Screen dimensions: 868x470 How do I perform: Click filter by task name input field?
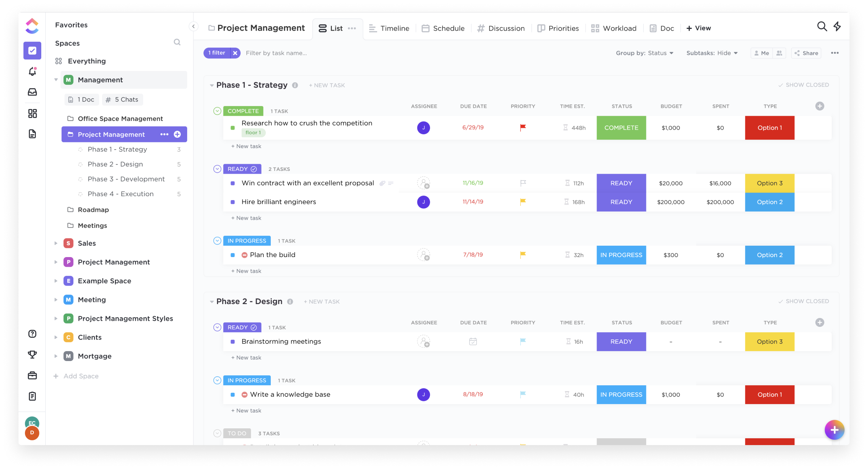click(x=277, y=53)
